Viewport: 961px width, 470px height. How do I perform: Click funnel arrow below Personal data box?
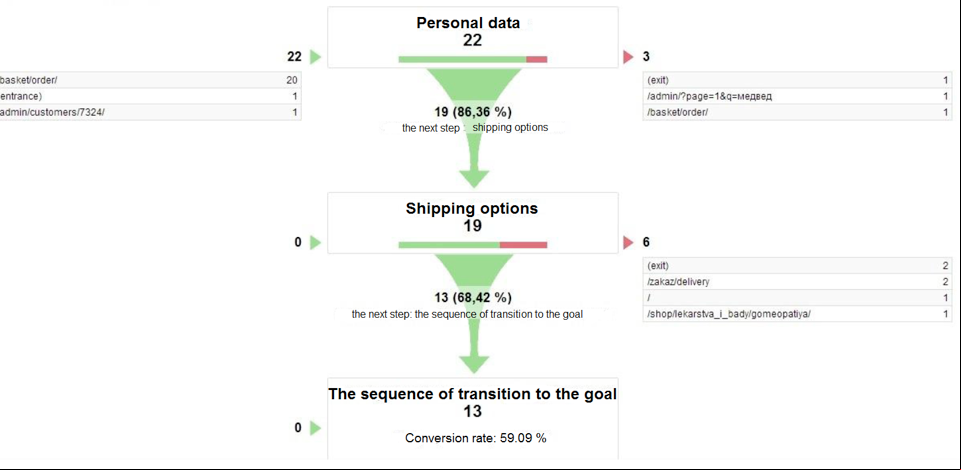pyautogui.click(x=473, y=127)
